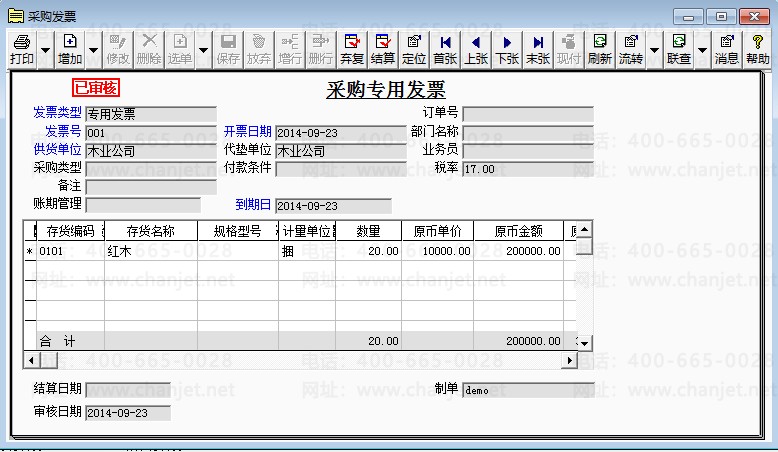Click the 供货单位 field containing 木业公司
Image resolution: width=778 pixels, height=452 pixels.
coord(151,151)
